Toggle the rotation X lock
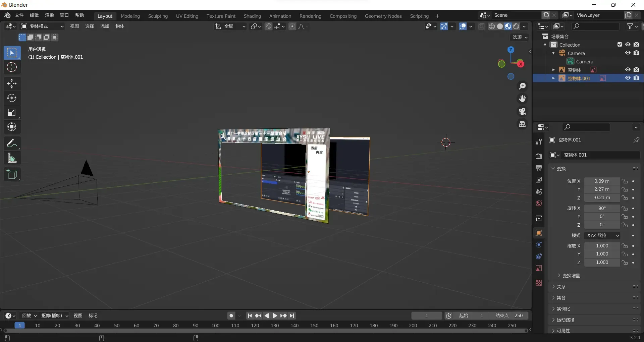Image resolution: width=644 pixels, height=342 pixels. point(625,208)
